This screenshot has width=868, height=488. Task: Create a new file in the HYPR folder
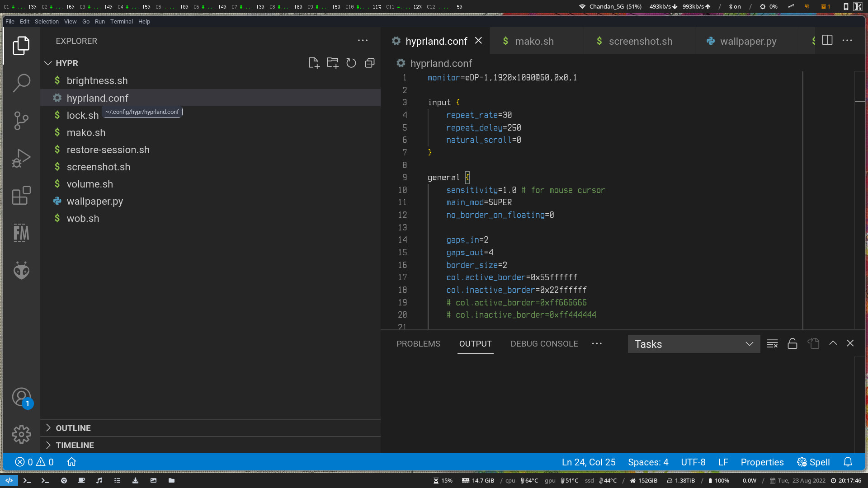pos(314,63)
